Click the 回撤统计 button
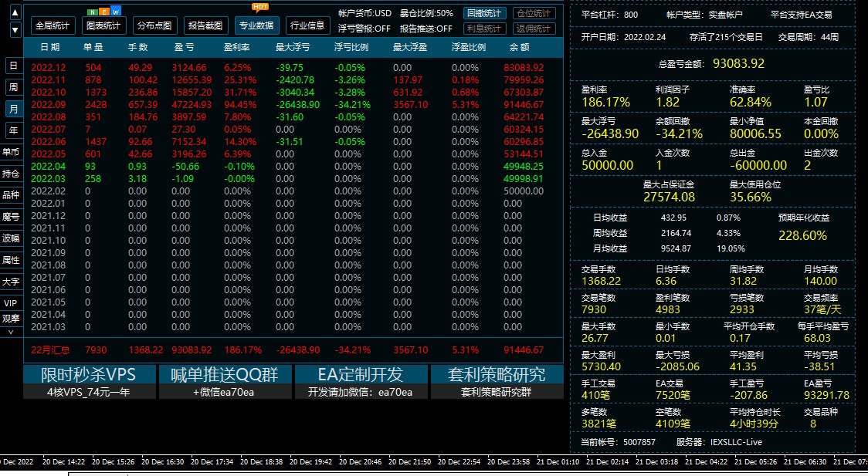 pos(484,13)
